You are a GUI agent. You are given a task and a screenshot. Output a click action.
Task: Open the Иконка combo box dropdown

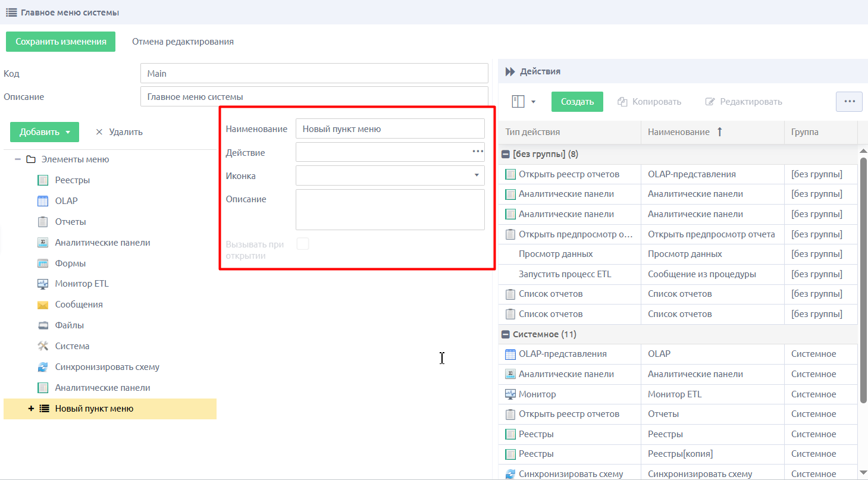click(477, 175)
